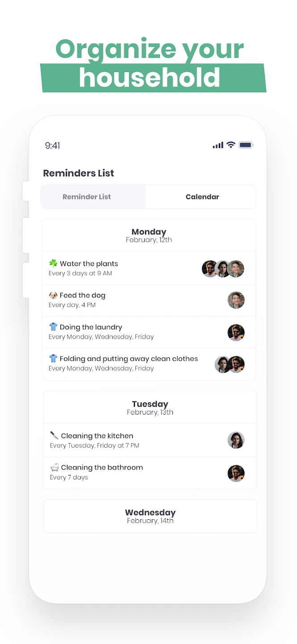Click the shirt icon beside Doing the laundry
This screenshot has height=644, width=297.
[53, 327]
